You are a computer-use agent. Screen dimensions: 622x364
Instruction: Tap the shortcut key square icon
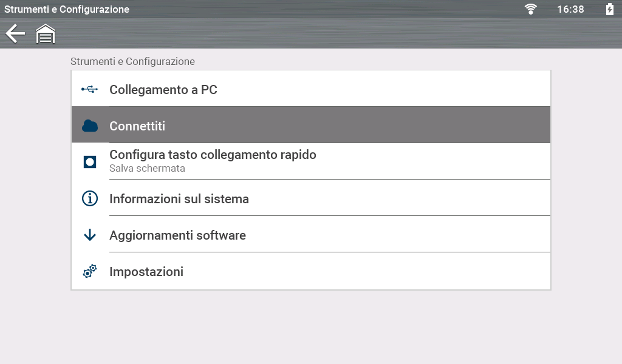[x=90, y=162]
